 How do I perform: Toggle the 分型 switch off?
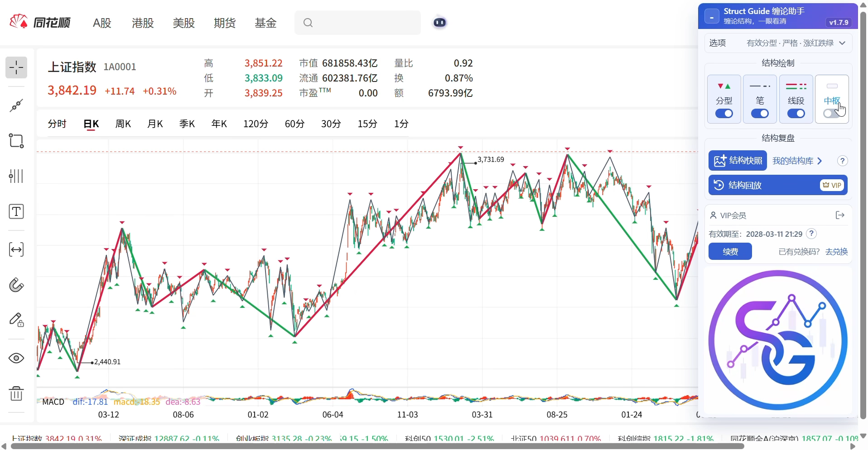(x=724, y=114)
